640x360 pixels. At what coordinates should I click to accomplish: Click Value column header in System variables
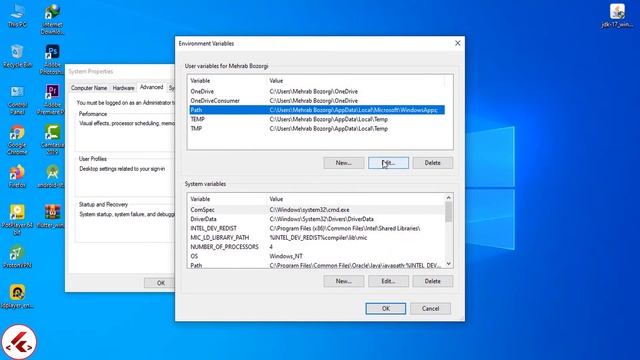(x=356, y=199)
